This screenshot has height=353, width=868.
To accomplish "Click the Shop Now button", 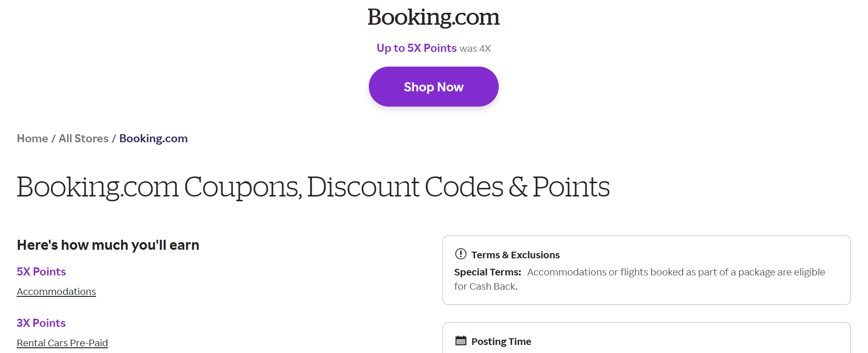I will tap(433, 87).
